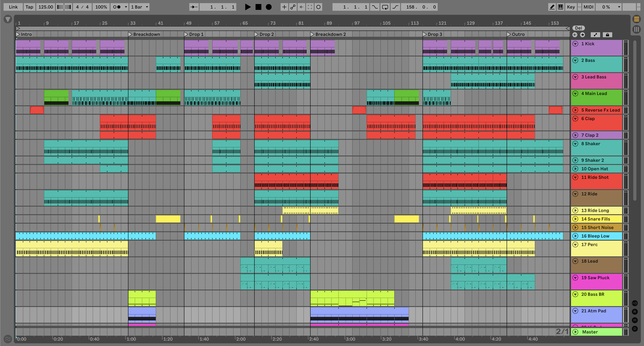Image resolution: width=644 pixels, height=346 pixels.
Task: Toggle the Follow playback arrow button
Action: (x=194, y=7)
